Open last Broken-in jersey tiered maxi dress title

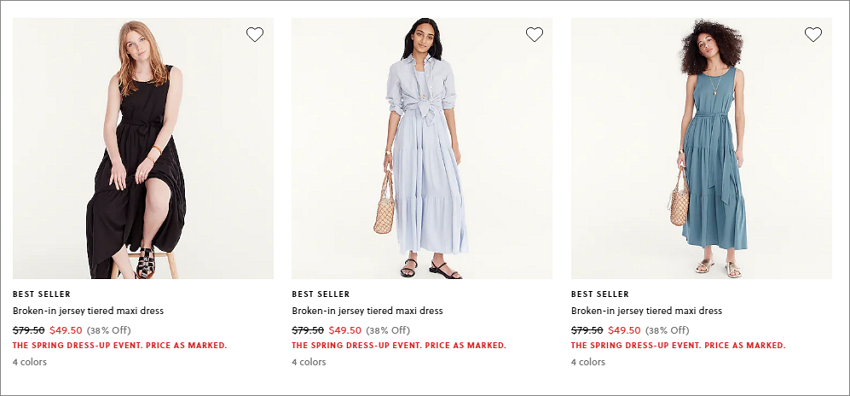647,311
